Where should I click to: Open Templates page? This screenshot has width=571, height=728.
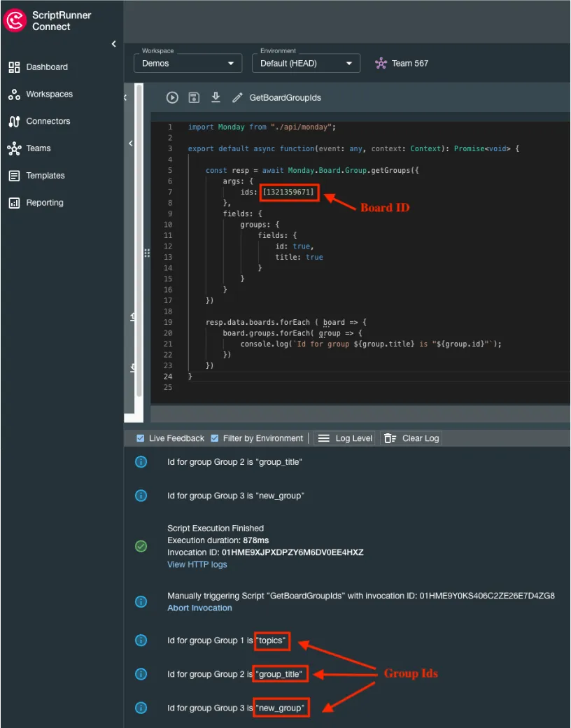click(x=45, y=176)
